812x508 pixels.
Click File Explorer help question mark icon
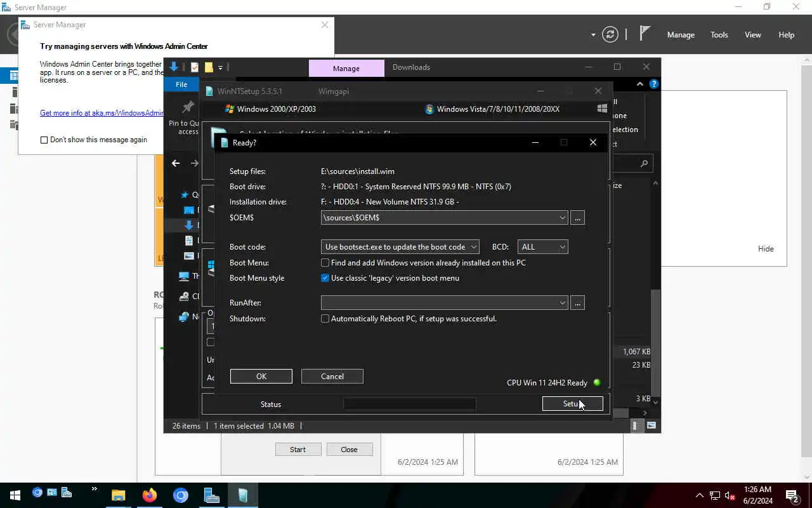[653, 84]
